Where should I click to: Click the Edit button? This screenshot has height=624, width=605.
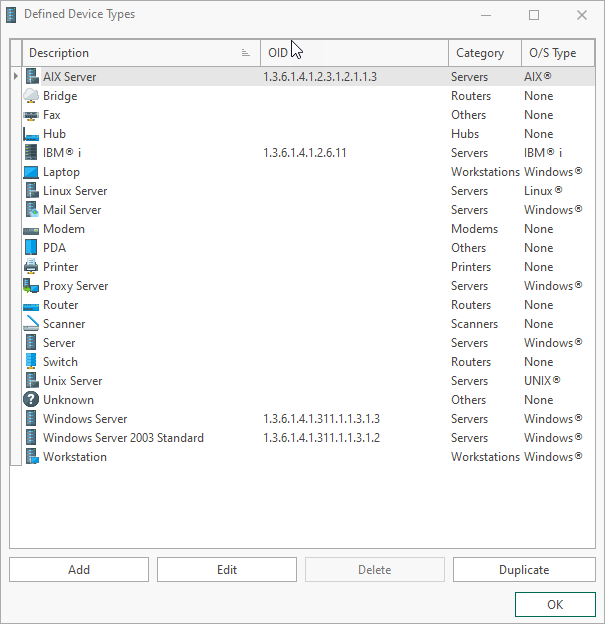tap(227, 570)
